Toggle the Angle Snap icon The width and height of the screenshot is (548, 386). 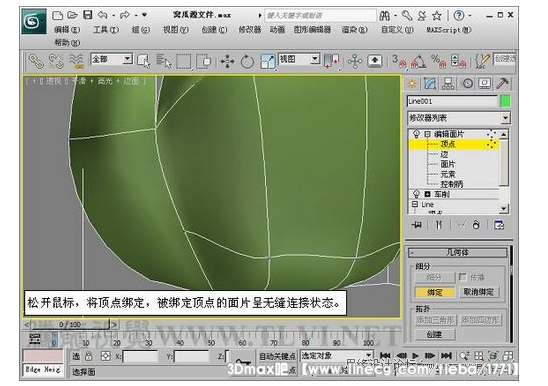pyautogui.click(x=419, y=61)
